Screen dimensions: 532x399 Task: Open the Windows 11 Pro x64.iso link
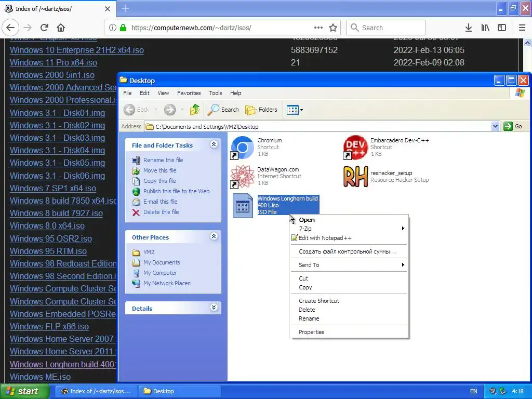tap(54, 63)
